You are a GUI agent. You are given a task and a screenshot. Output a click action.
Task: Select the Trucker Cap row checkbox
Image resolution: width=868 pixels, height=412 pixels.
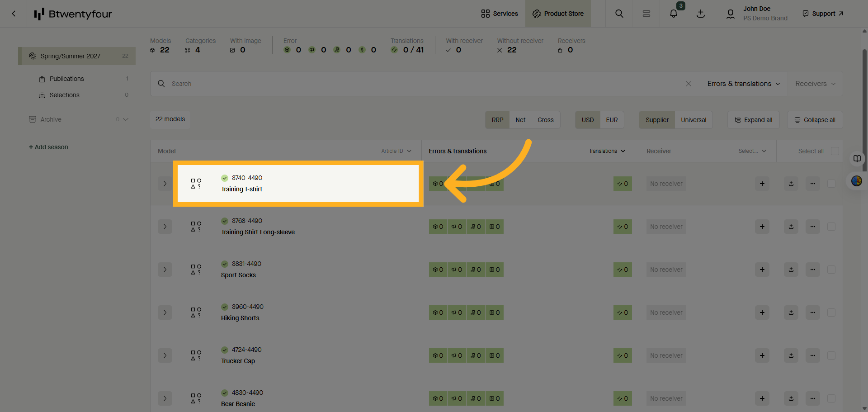831,355
